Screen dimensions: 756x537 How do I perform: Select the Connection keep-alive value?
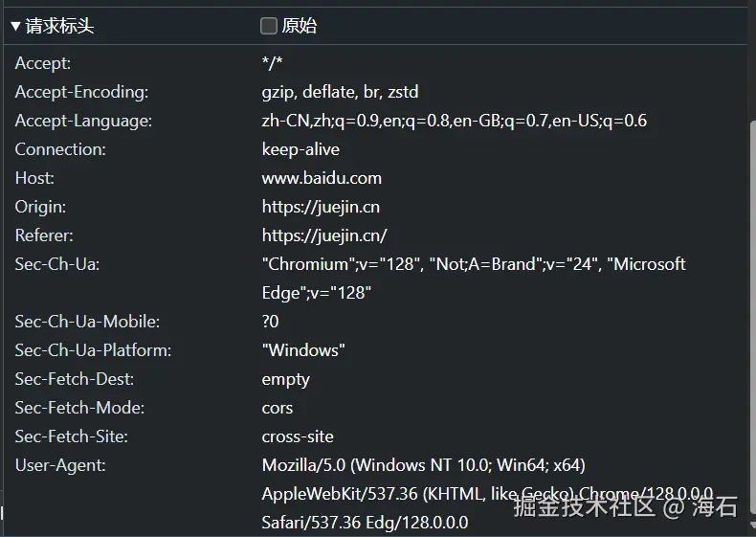click(x=300, y=149)
